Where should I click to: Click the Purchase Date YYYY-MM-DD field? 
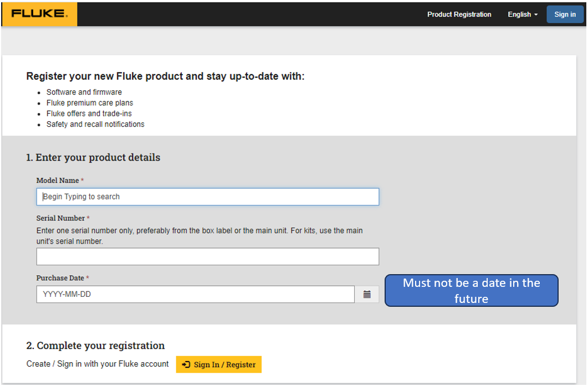tap(196, 295)
